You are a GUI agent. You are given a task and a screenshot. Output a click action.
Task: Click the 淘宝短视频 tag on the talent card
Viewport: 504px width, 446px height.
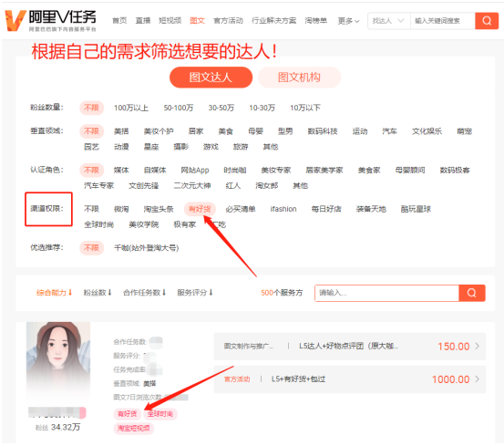(133, 429)
